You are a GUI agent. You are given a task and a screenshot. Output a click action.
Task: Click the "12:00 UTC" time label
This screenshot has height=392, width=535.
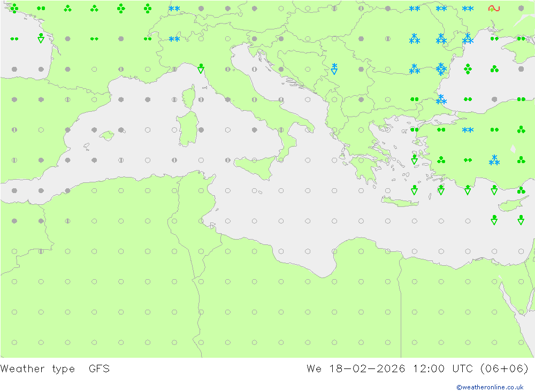(443, 369)
